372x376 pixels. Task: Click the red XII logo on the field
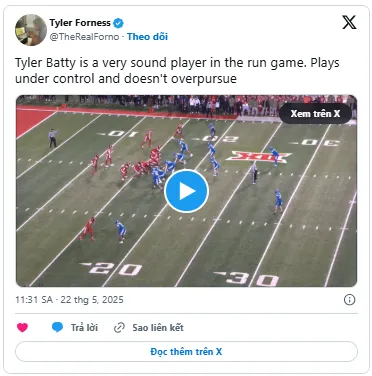coord(259,157)
